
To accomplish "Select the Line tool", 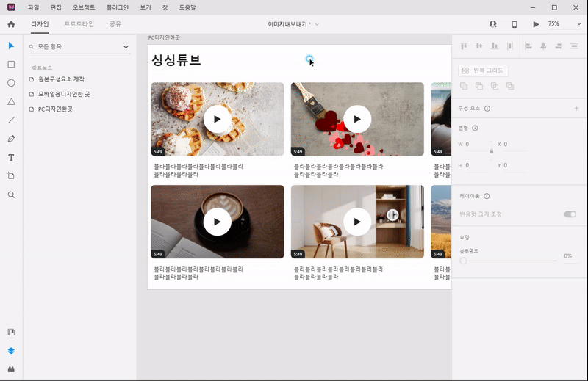I will coord(11,120).
